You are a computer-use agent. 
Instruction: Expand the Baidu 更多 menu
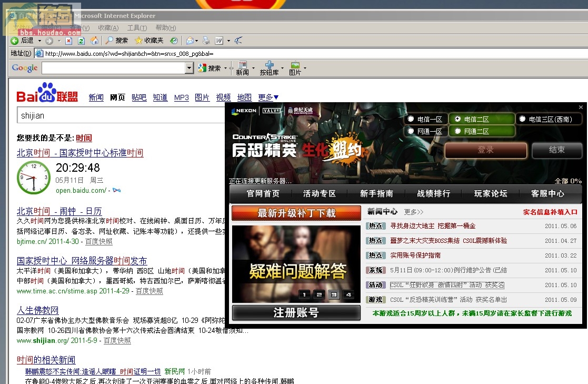(x=268, y=97)
